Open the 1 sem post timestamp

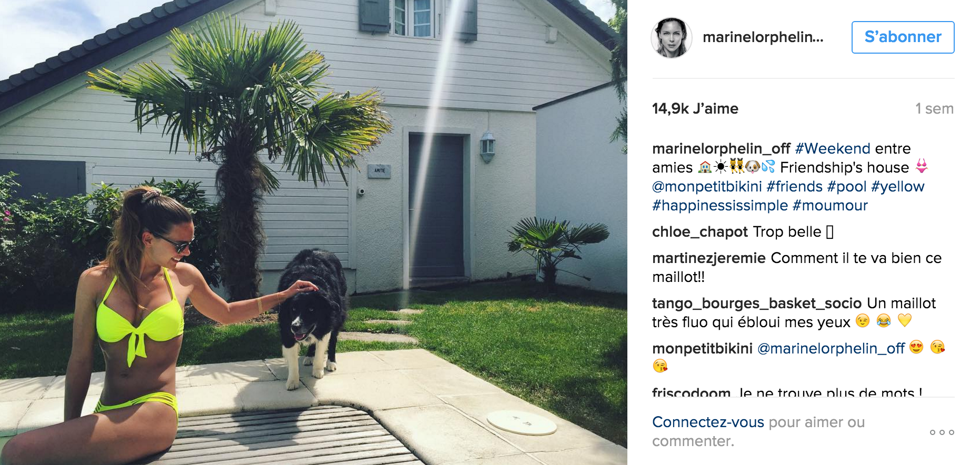pos(934,109)
